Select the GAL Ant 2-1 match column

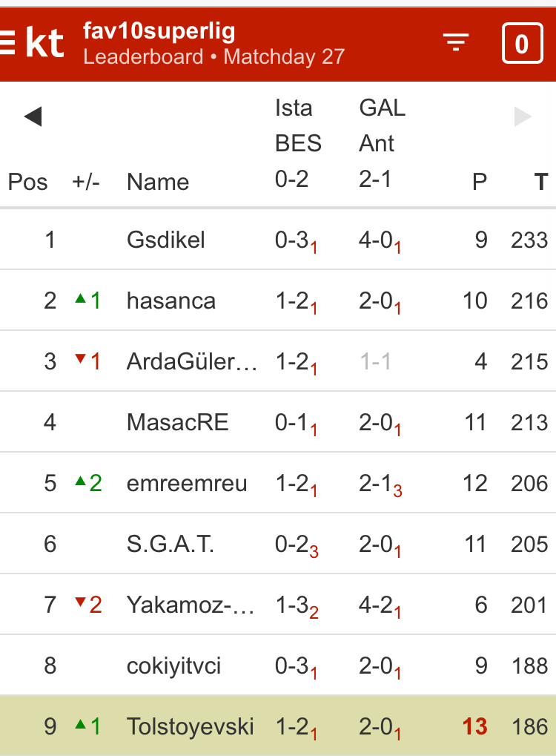point(383,143)
